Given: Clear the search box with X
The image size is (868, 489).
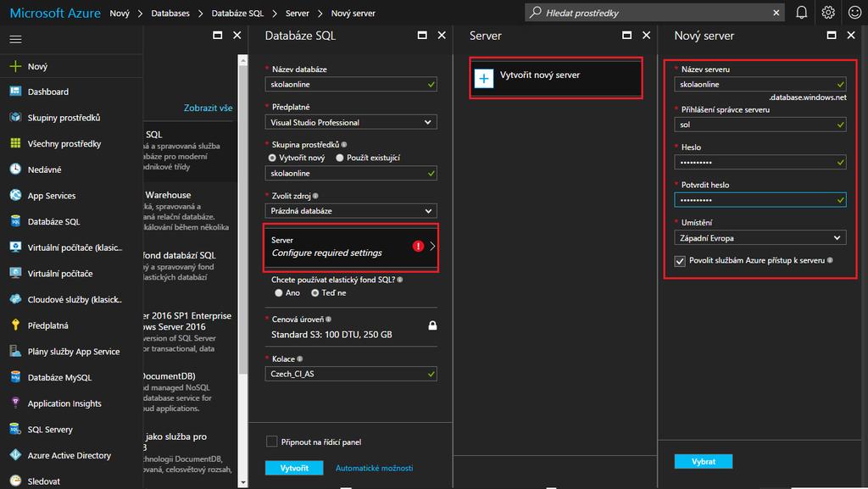Looking at the screenshot, I should tap(776, 13).
